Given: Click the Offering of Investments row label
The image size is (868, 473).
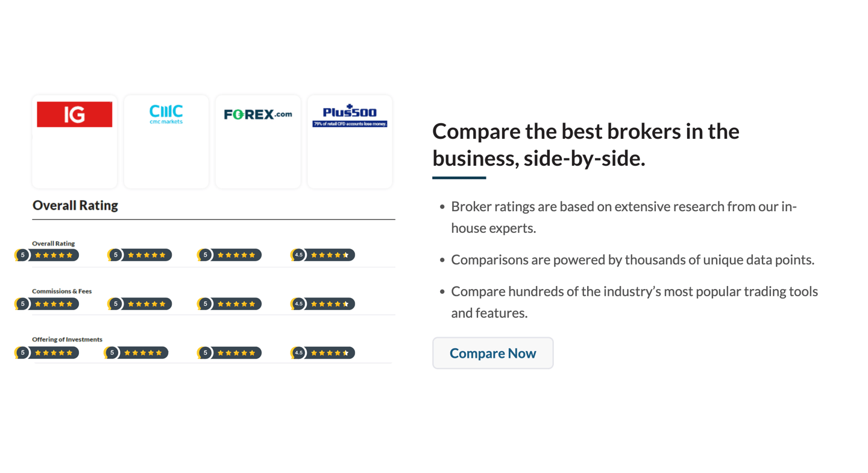Looking at the screenshot, I should point(67,339).
